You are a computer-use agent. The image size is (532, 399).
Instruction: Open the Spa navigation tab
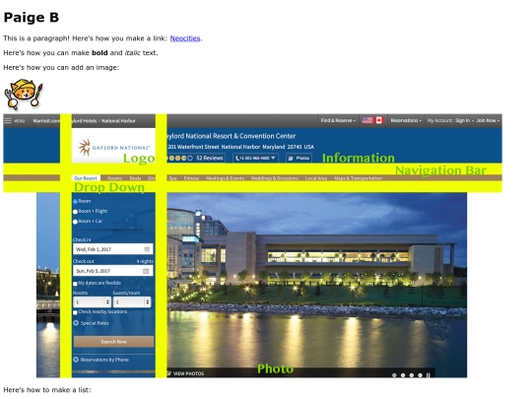point(172,178)
